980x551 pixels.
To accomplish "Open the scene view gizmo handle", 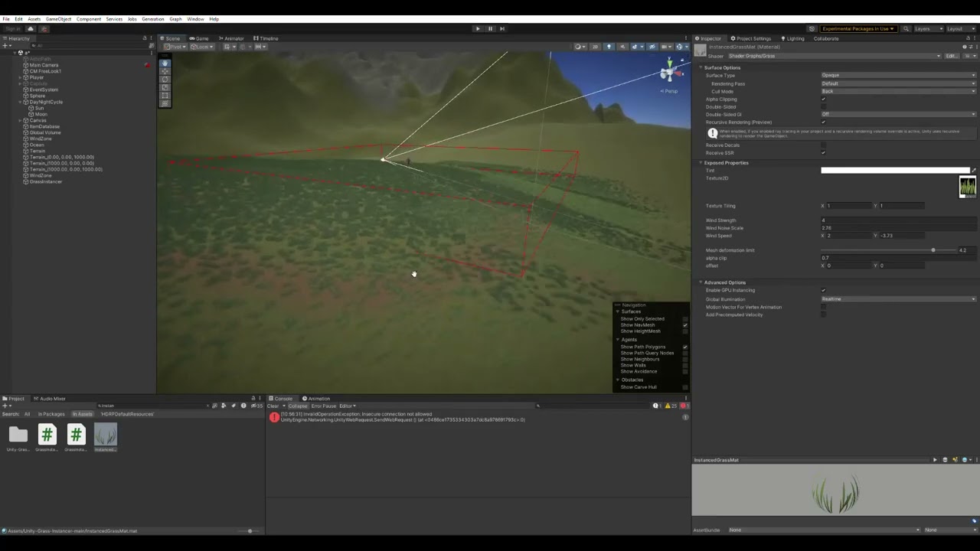I will pyautogui.click(x=668, y=73).
